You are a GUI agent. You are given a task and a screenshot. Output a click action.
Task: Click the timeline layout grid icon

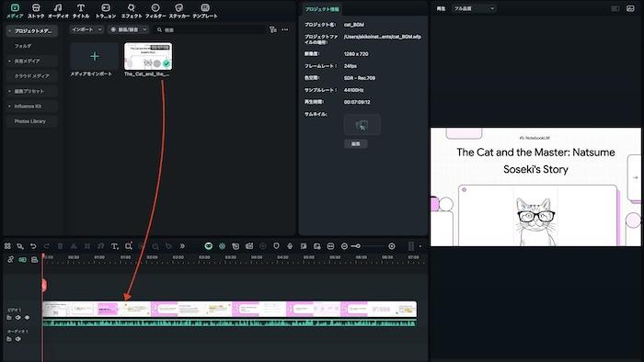(x=7, y=246)
